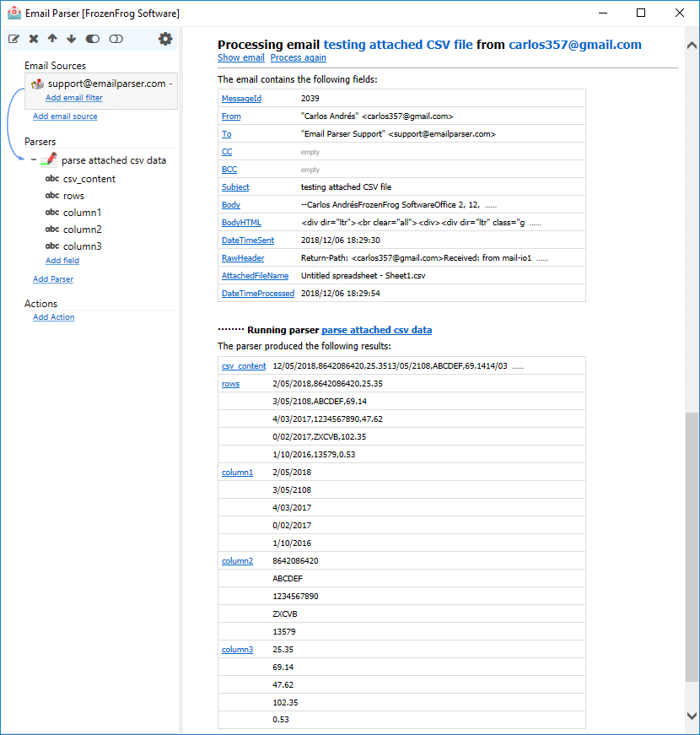Screen dimensions: 700x735
Task: Click the Add Action link
Action: [53, 317]
